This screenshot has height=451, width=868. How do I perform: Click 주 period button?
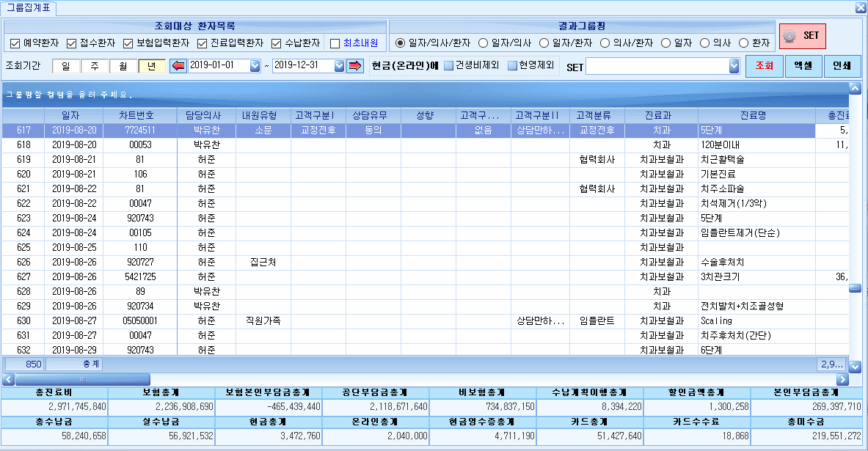click(x=95, y=66)
